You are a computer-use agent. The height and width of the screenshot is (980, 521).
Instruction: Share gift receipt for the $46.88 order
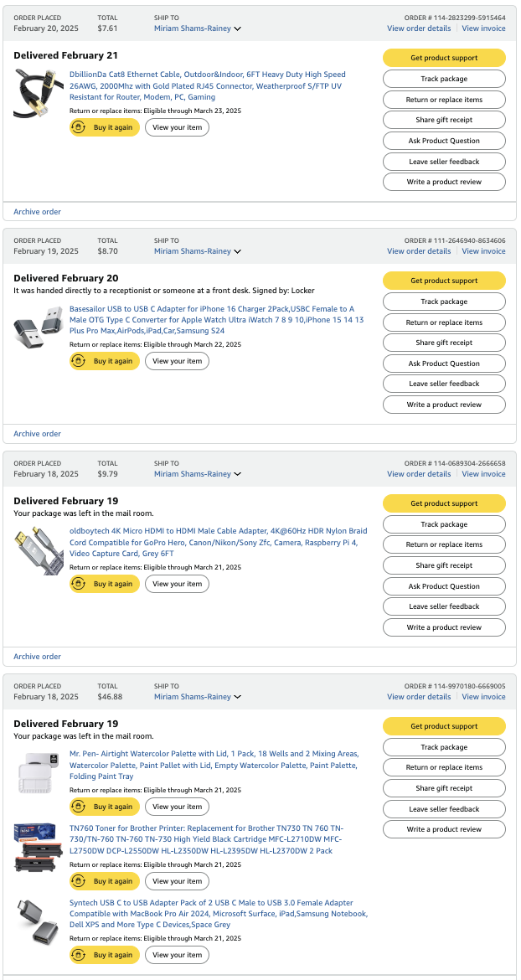tap(444, 788)
